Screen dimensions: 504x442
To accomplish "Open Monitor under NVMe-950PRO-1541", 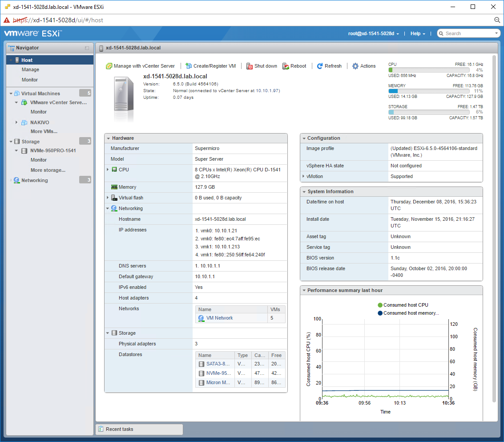I will (x=39, y=160).
